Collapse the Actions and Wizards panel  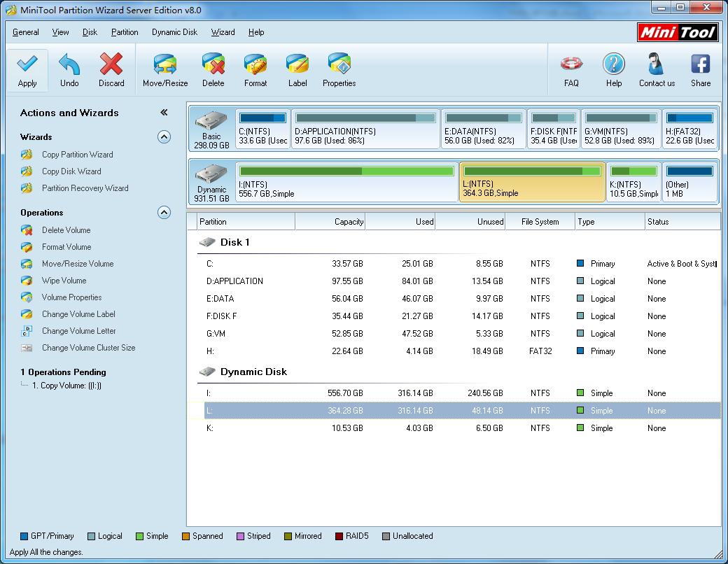click(x=164, y=113)
